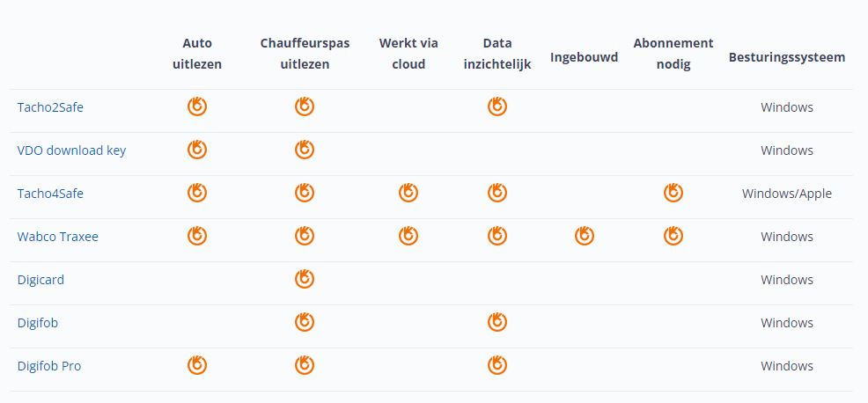Click the Windows/Apple cell for Tacho4Safe
Screen dimensions: 868x403
pos(787,194)
